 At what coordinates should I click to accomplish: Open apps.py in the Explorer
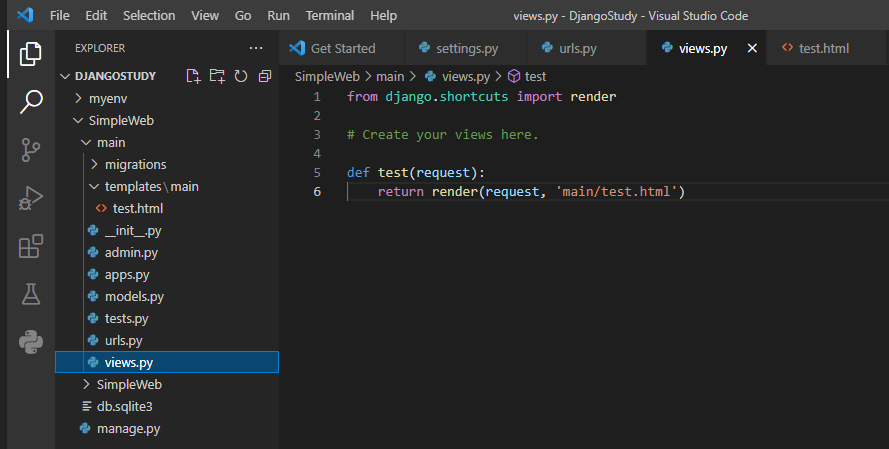pos(167,274)
